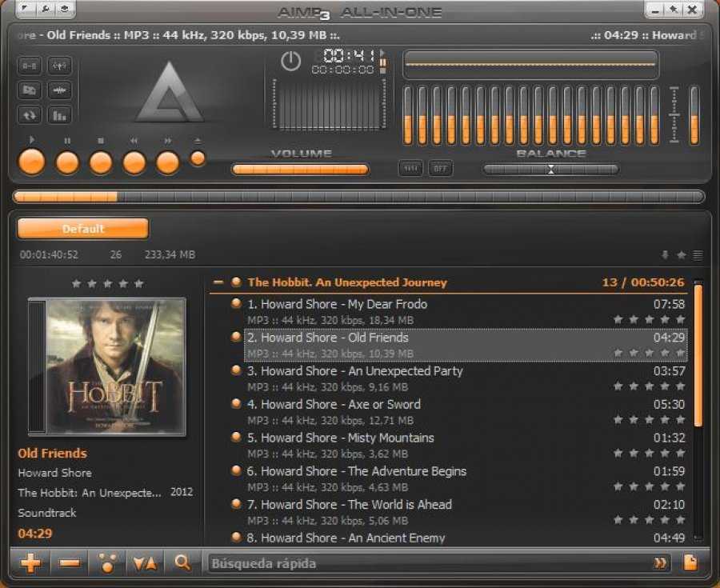This screenshot has height=588, width=720.
Task: Click the Volume slider bar
Action: 300,170
